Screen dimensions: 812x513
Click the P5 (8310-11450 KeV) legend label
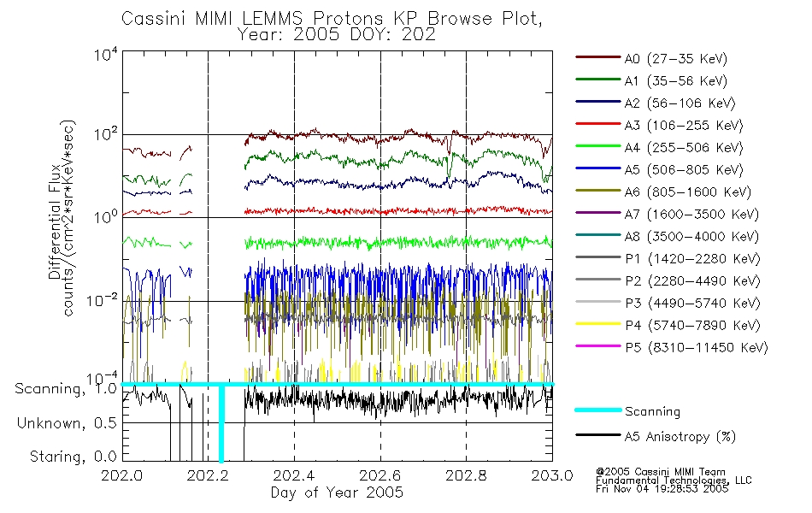click(x=697, y=348)
